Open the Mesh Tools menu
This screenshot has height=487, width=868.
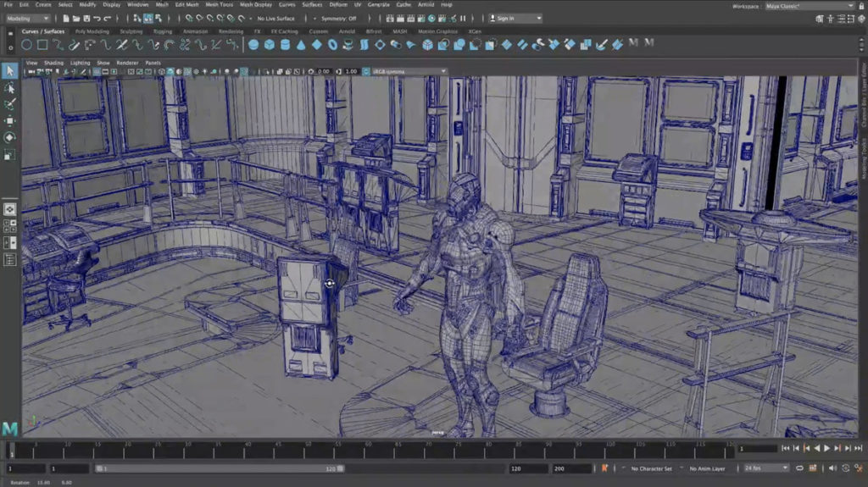220,4
